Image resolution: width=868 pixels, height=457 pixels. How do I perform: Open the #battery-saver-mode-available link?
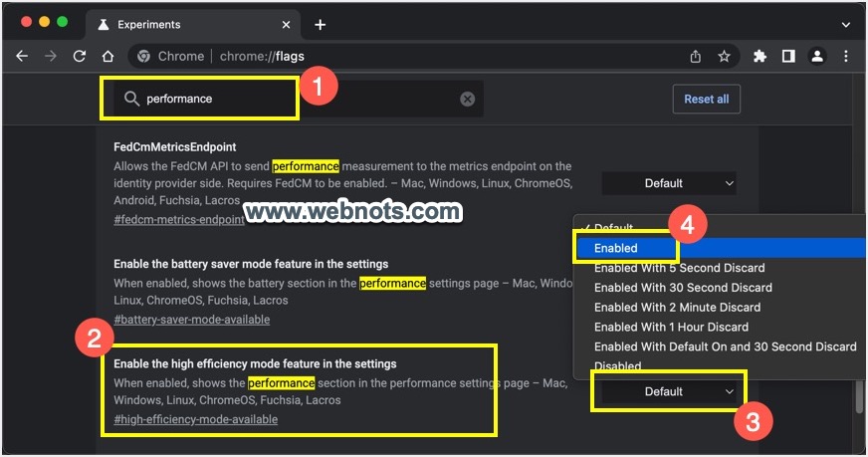[191, 320]
